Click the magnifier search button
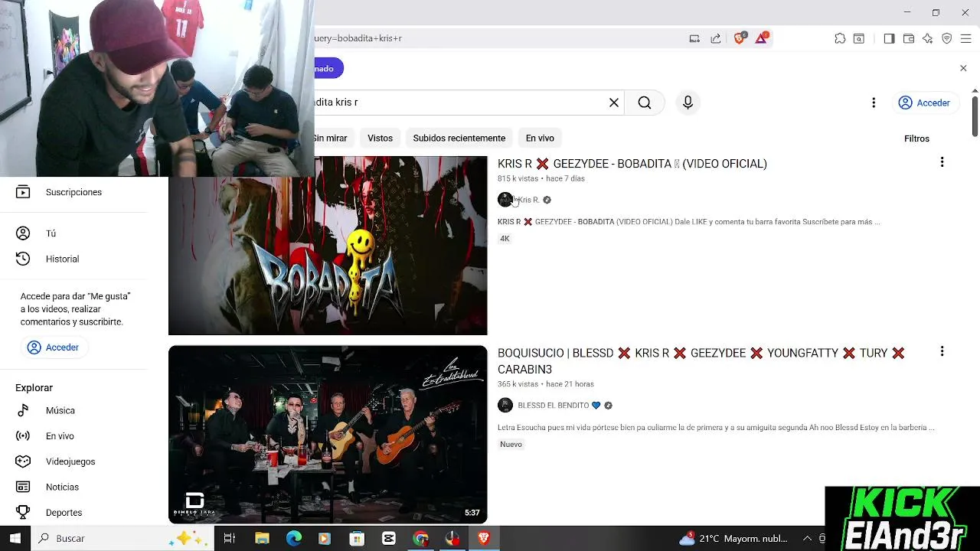Image resolution: width=980 pixels, height=551 pixels. [x=645, y=103]
